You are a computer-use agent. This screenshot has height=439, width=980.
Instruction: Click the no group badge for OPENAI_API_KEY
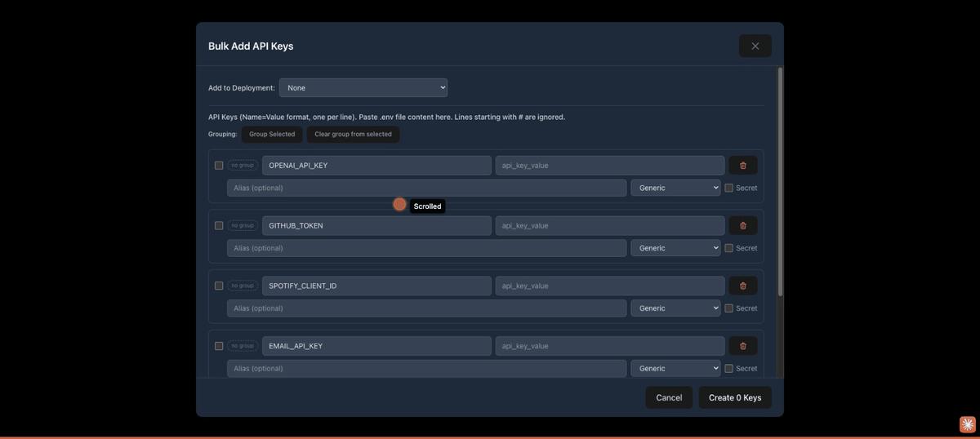[243, 166]
